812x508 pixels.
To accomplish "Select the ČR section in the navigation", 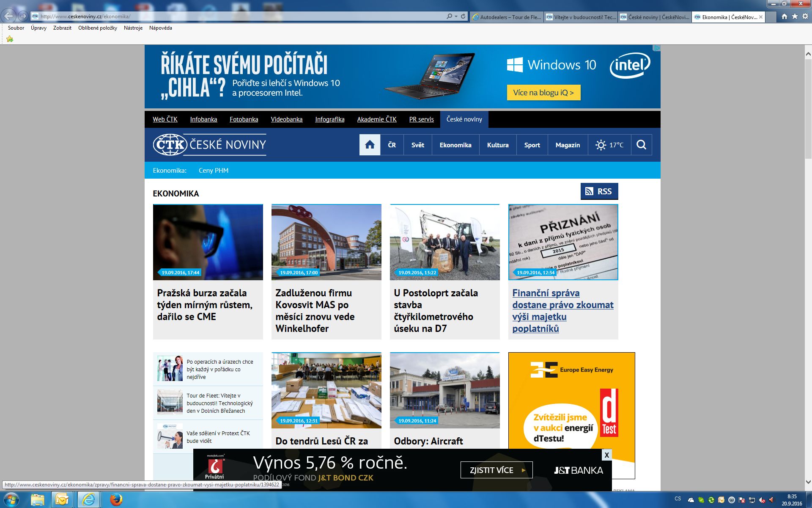I will coord(392,145).
